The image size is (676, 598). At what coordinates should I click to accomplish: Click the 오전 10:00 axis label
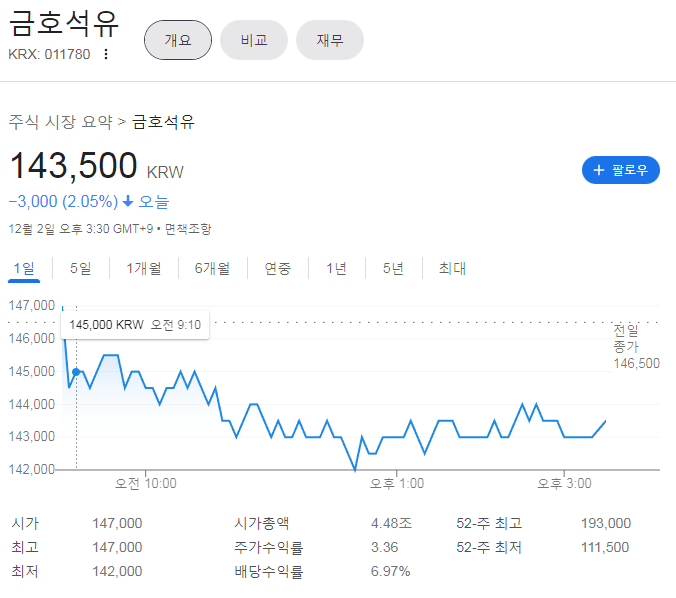[x=146, y=483]
